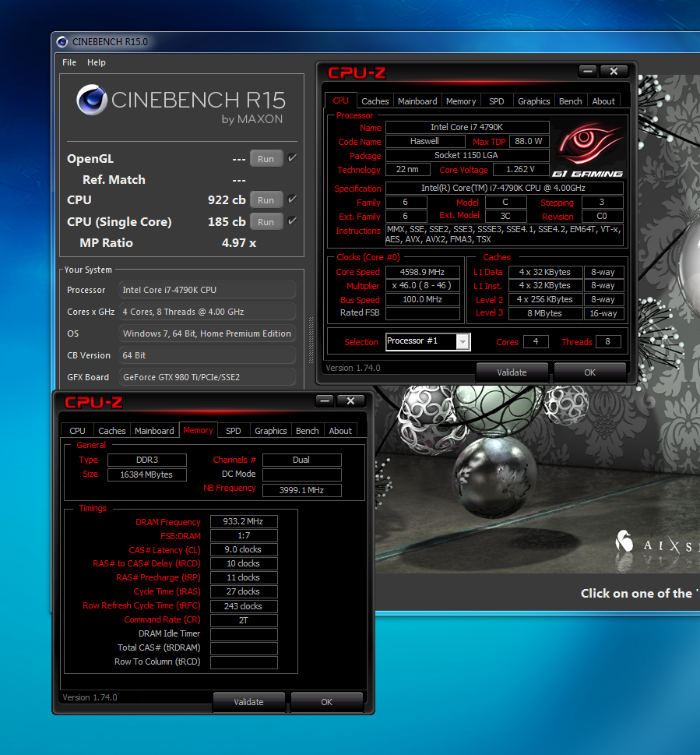700x755 pixels.
Task: Click the GFX Board field GeForce GTX 980 Ti
Action: (207, 377)
